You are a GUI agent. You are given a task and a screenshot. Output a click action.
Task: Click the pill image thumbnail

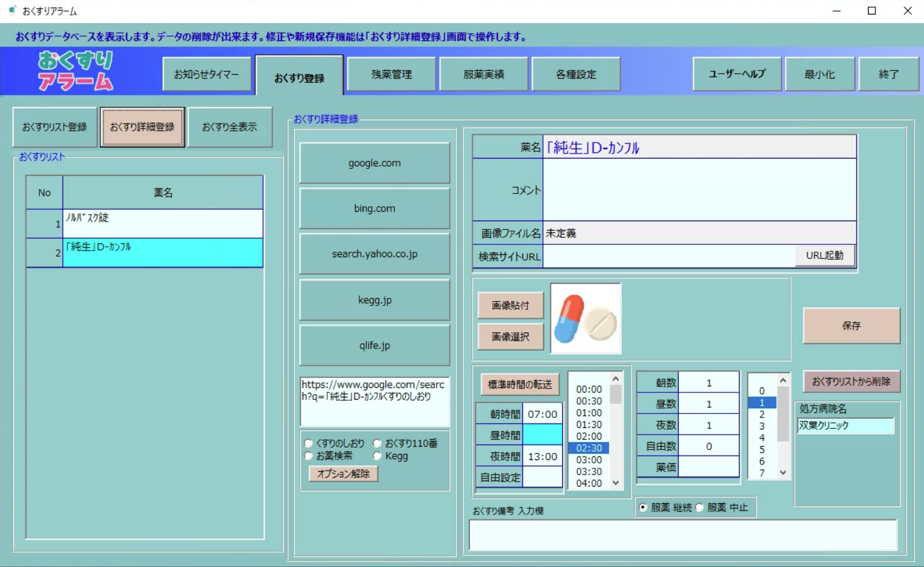(585, 319)
